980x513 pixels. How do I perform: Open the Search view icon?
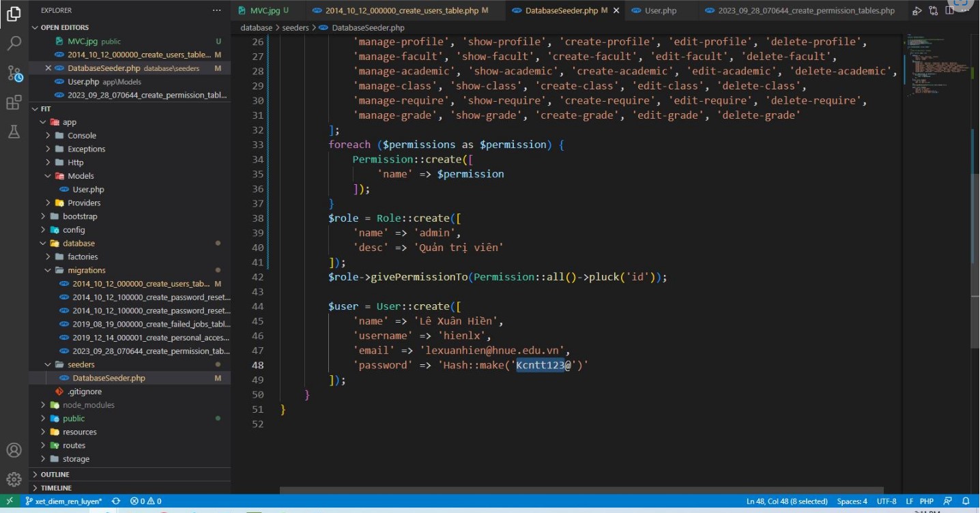pos(14,44)
